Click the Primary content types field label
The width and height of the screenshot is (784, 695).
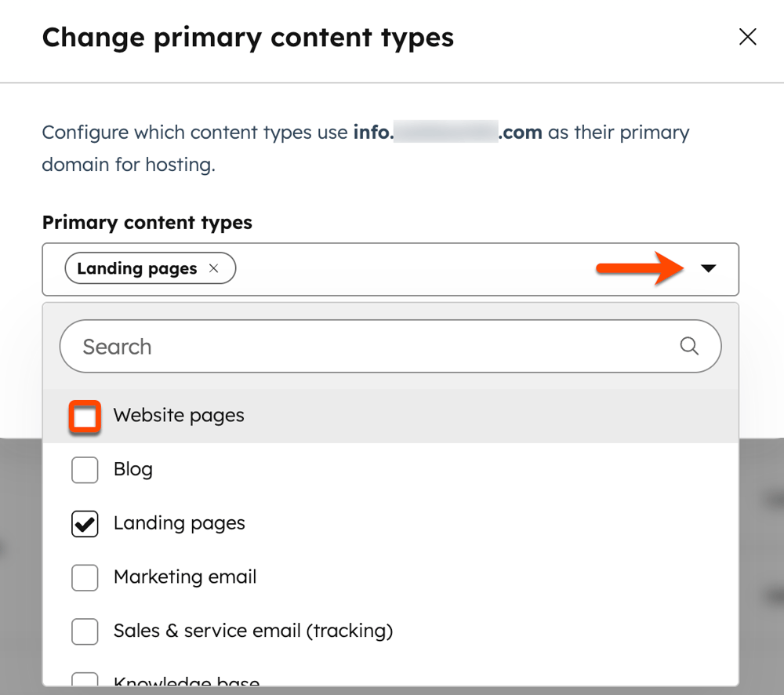point(147,222)
